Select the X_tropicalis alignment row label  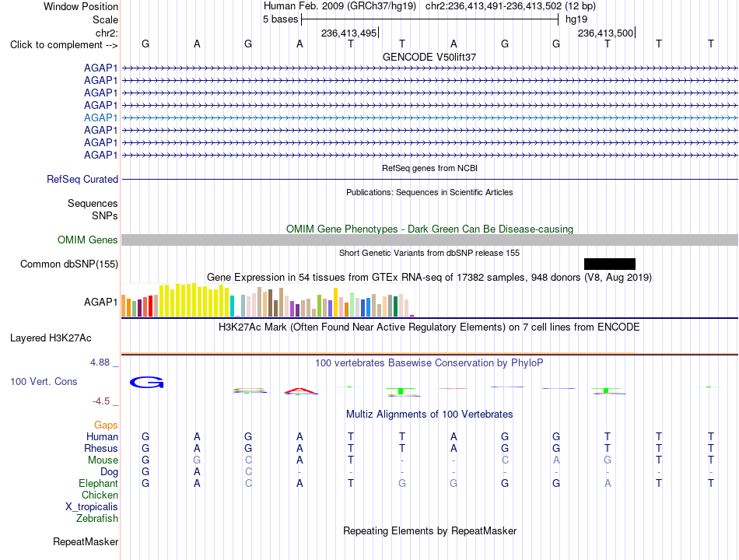(x=92, y=507)
